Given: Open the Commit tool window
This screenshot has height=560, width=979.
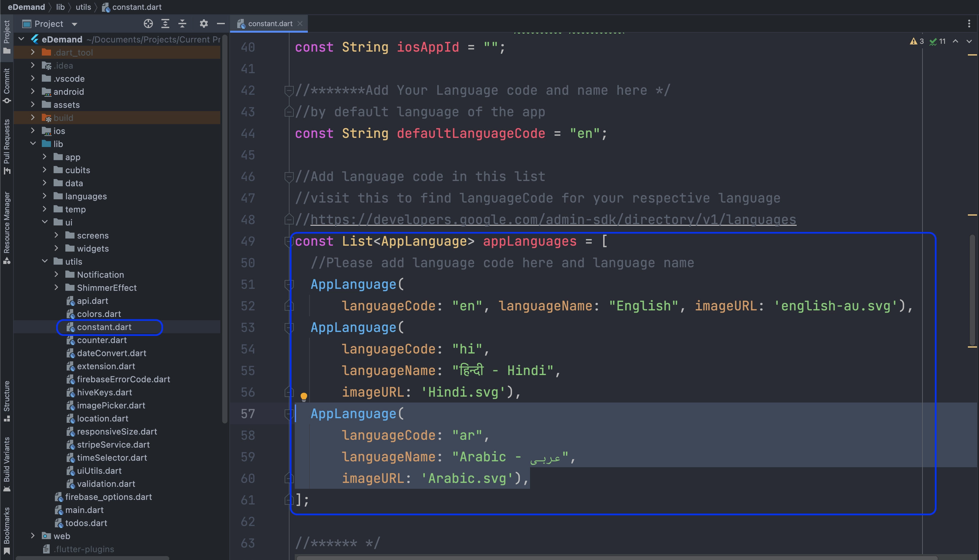Looking at the screenshot, I should click(7, 86).
